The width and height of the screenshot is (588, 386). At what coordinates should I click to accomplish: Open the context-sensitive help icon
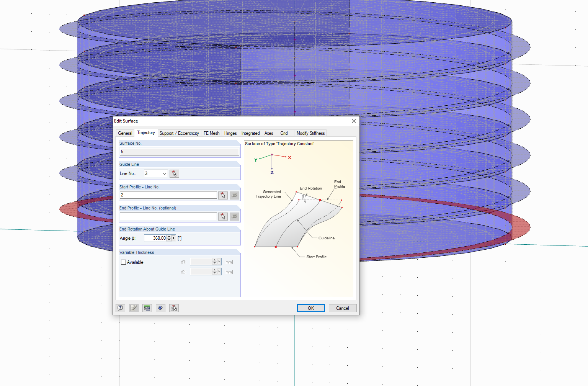point(120,308)
